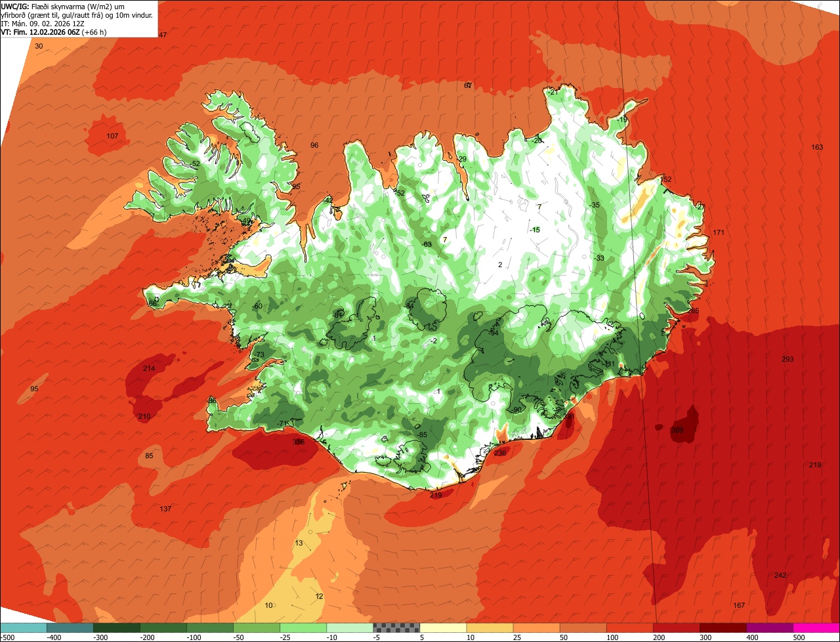Click the inland value '-94'

493,333
